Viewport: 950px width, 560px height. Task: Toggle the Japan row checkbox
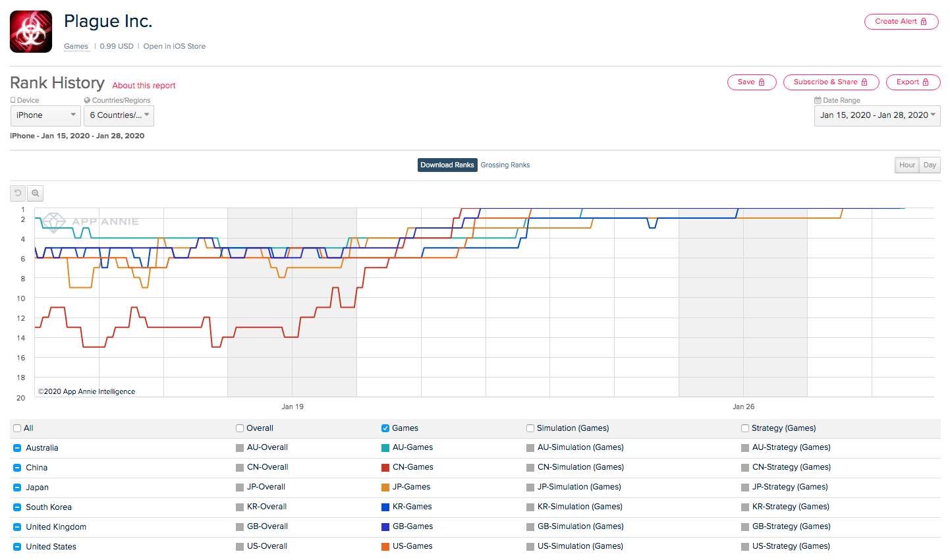point(17,488)
